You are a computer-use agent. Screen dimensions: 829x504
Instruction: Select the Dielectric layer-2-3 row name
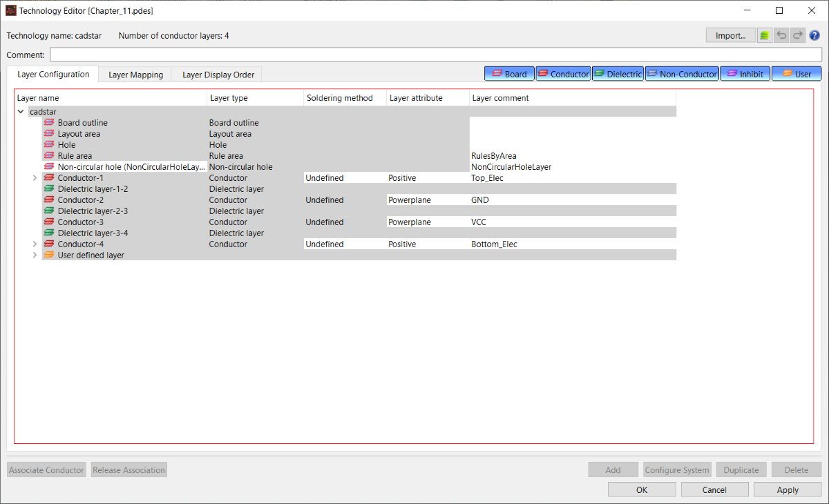pos(93,211)
